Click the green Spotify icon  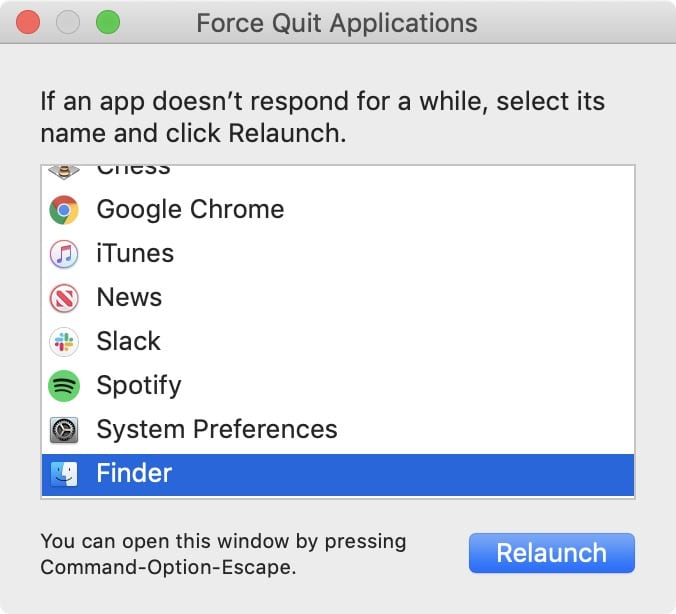(64, 386)
